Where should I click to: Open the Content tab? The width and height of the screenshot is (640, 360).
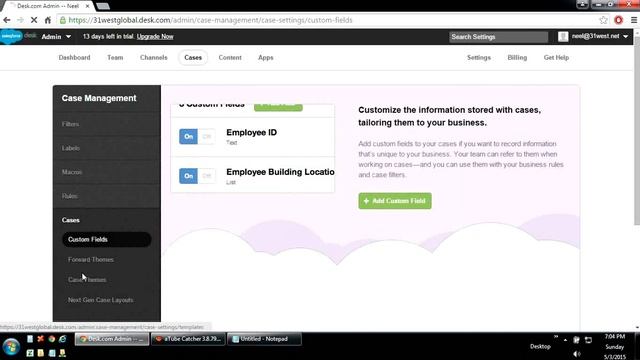[x=230, y=58]
